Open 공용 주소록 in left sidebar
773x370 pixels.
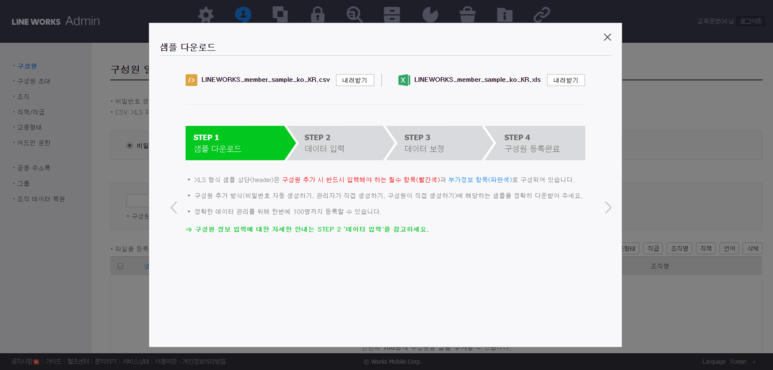pos(34,168)
